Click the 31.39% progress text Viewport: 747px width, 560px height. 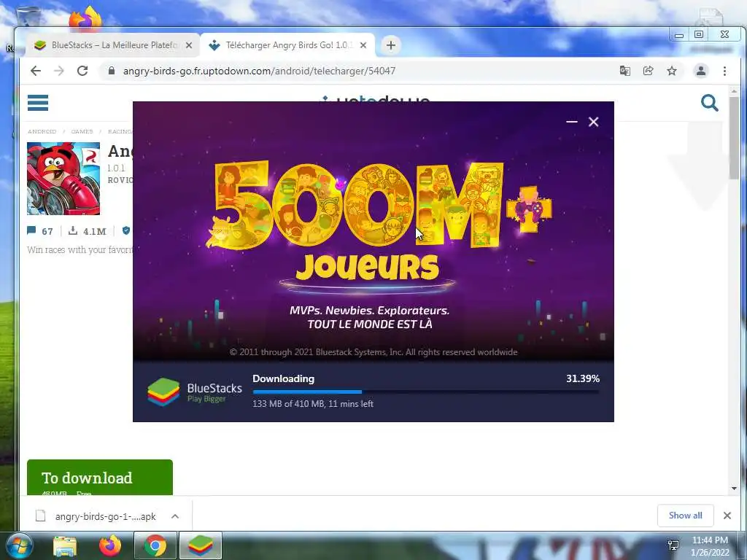583,378
